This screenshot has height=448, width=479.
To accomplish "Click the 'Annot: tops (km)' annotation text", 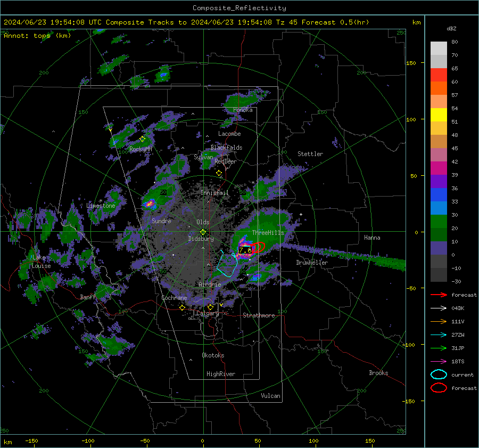I will tap(37, 36).
